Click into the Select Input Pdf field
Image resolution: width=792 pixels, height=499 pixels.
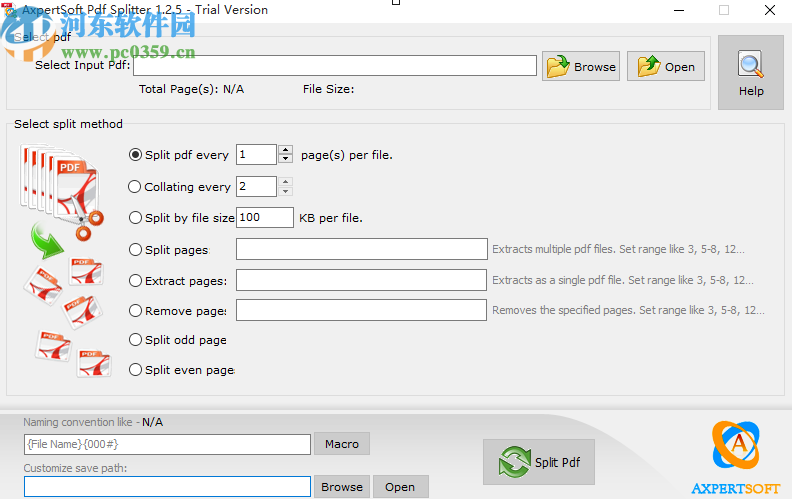[x=335, y=66]
